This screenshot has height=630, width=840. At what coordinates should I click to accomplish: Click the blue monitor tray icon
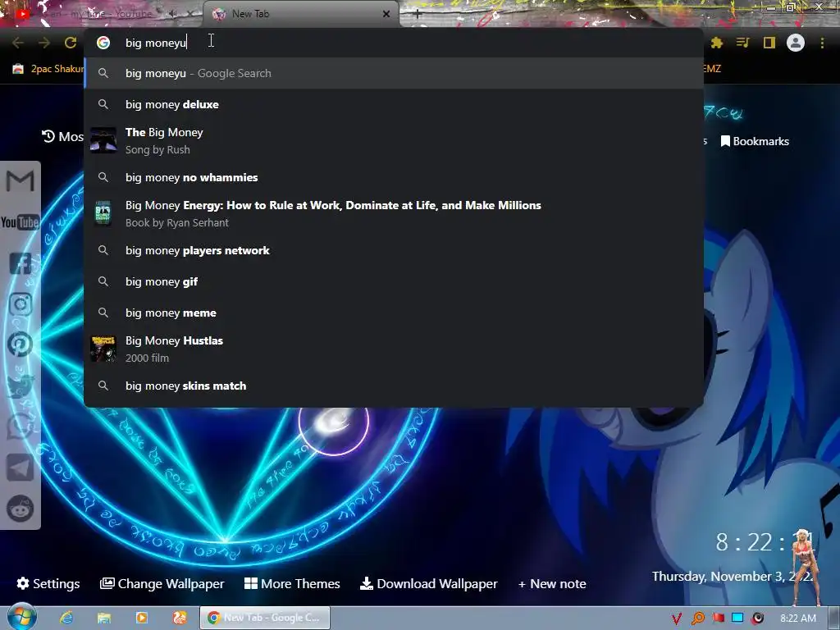737,618
